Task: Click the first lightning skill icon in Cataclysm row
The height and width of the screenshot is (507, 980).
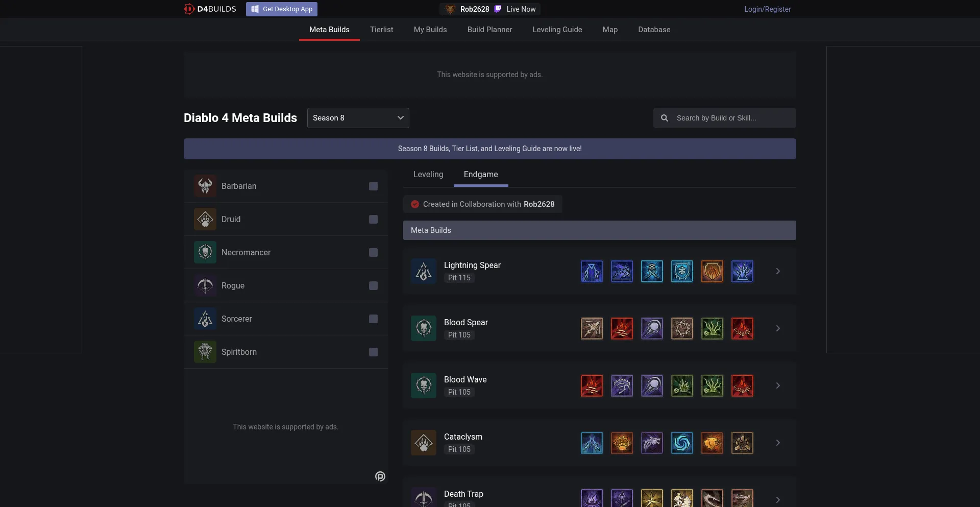Action: tap(592, 443)
